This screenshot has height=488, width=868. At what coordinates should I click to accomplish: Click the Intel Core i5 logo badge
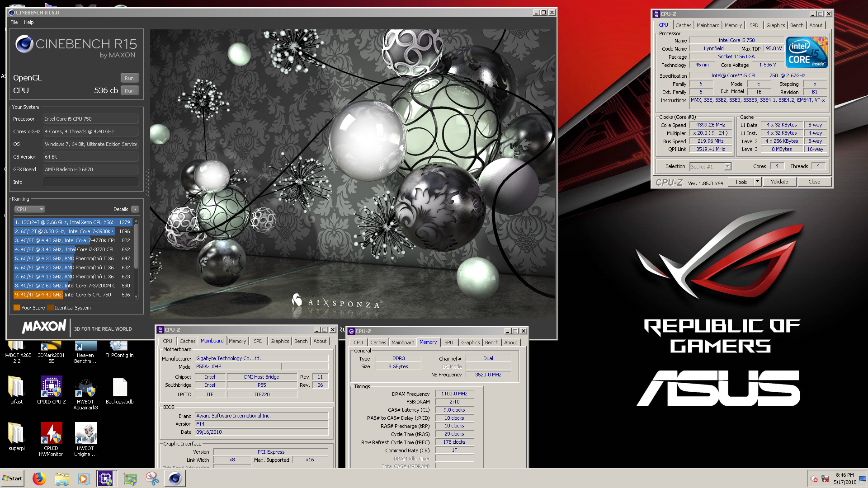pos(807,52)
